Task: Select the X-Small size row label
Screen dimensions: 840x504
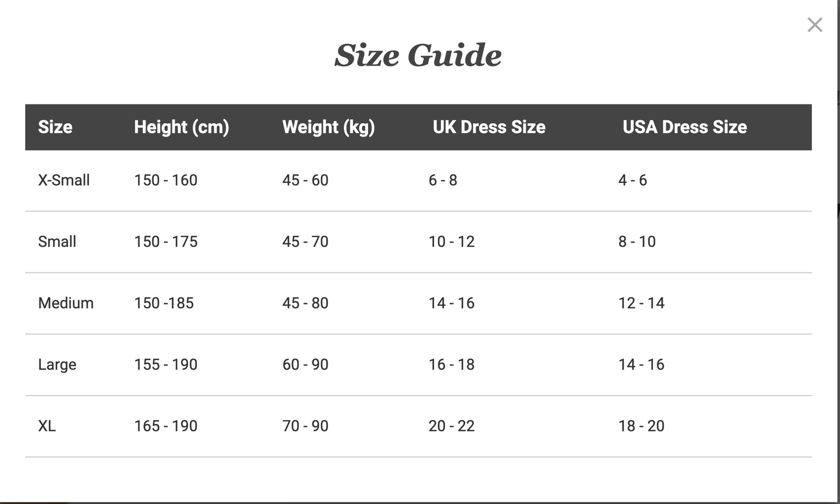Action: tap(64, 180)
